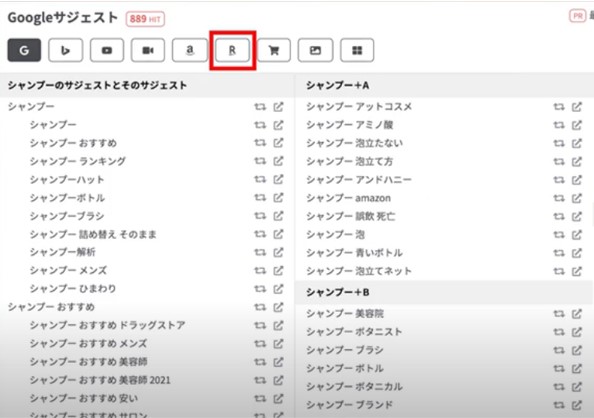594x418 pixels.
Task: Switch to Amazon suggest source
Action: [x=190, y=50]
